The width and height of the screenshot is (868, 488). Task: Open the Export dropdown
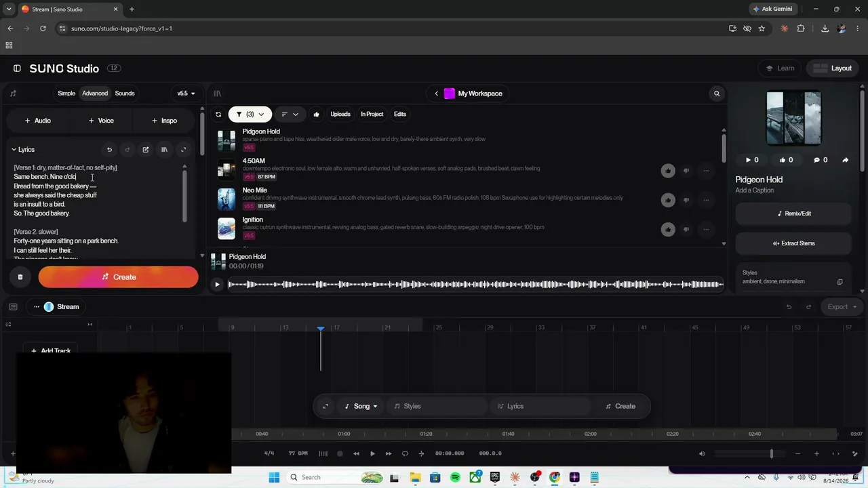tap(842, 307)
